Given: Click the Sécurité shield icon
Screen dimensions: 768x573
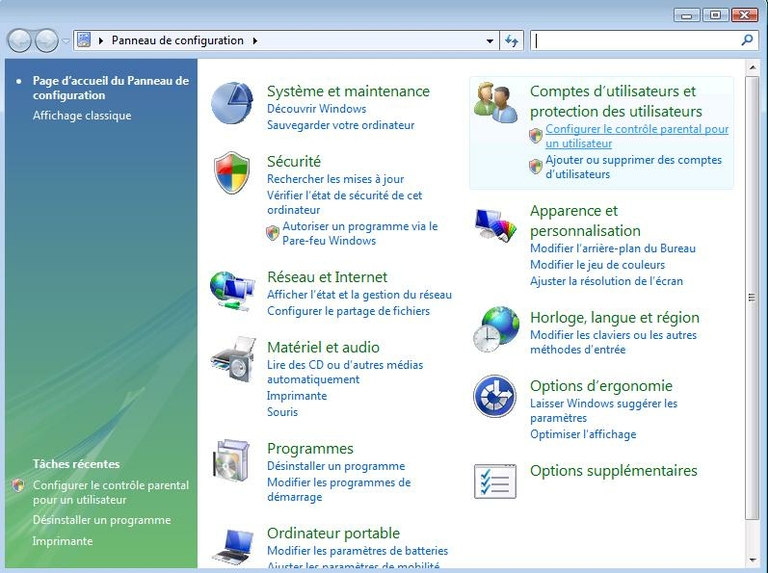Looking at the screenshot, I should pyautogui.click(x=232, y=173).
